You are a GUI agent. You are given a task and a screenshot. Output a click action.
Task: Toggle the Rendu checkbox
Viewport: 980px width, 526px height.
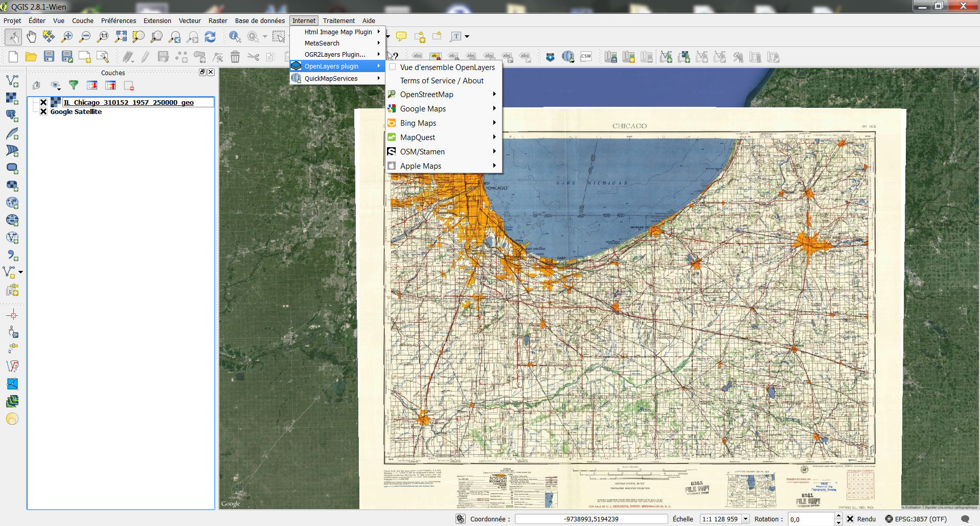(x=850, y=519)
